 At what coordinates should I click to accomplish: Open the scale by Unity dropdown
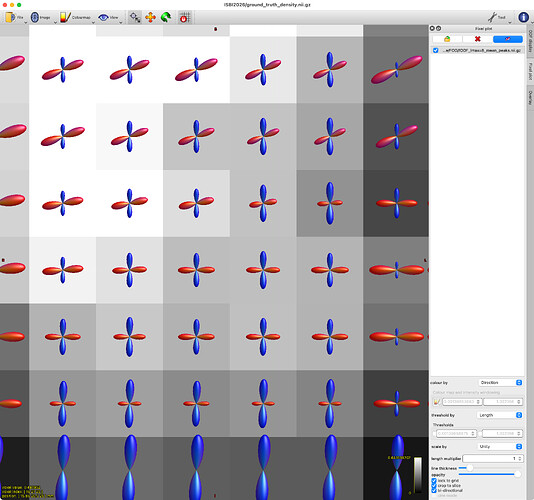coord(500,446)
